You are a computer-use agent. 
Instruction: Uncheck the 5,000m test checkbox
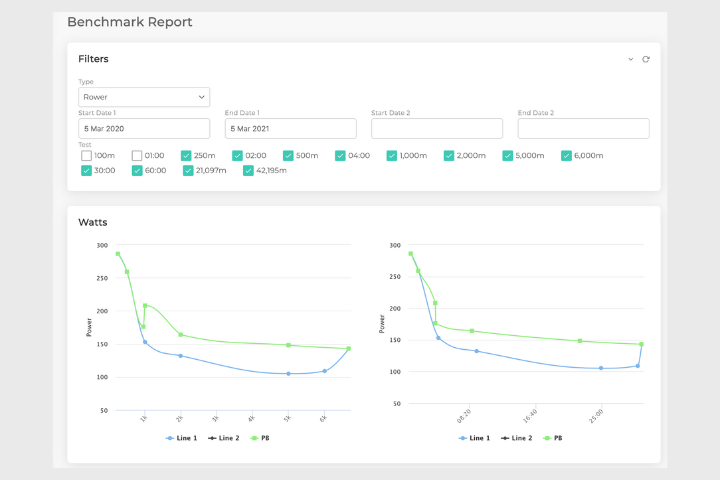[x=507, y=156]
